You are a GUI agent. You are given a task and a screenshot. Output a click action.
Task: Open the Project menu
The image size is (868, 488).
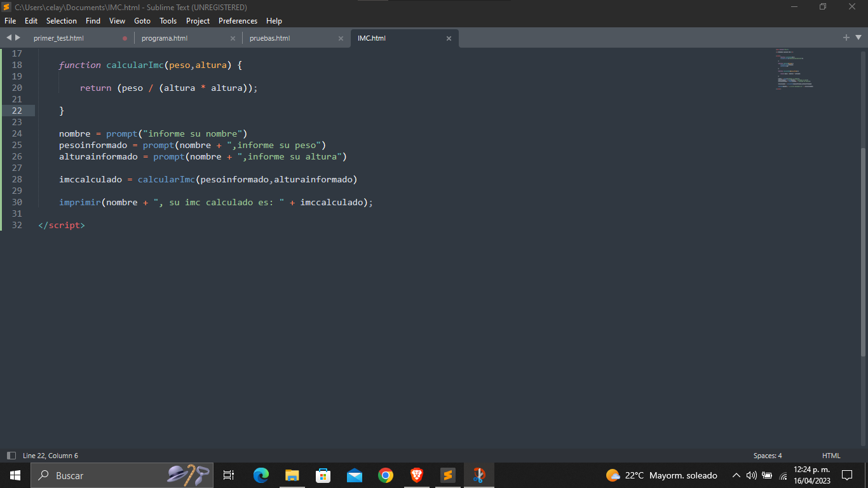coord(198,21)
